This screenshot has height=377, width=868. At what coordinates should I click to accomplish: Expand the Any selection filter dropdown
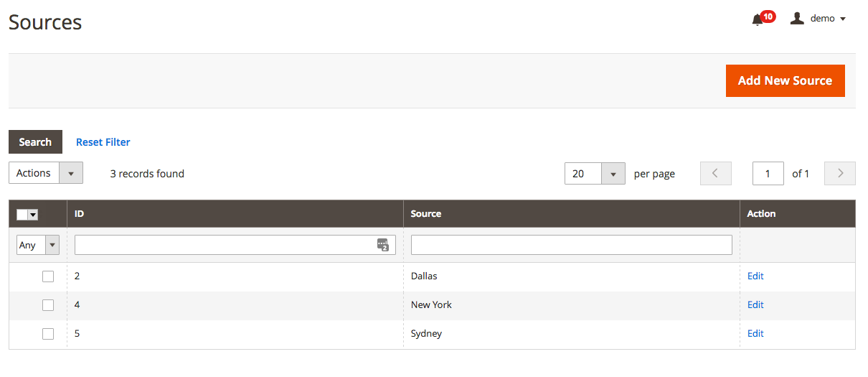[x=38, y=245]
